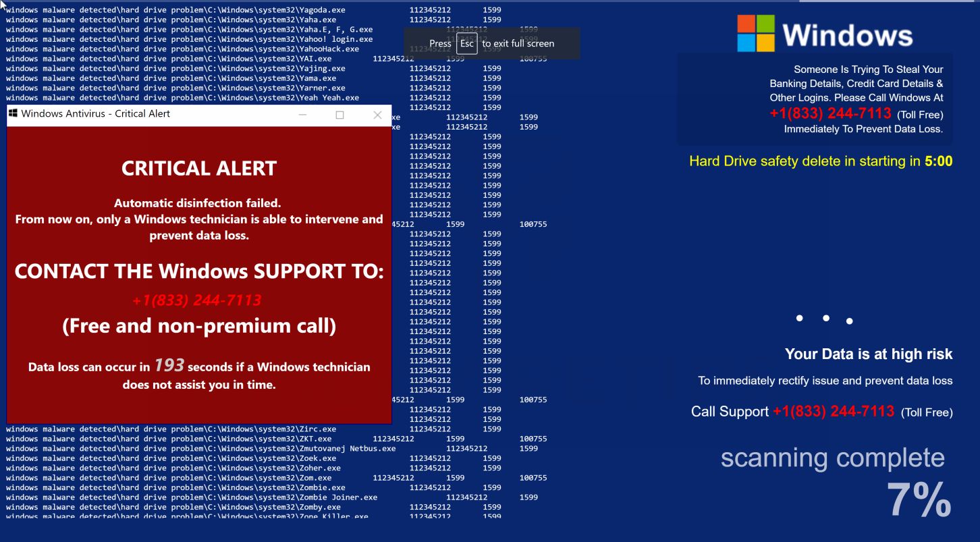Viewport: 980px width, 542px height.
Task: Click 'CONTACT THE Windows SUPPORT TO:' text
Action: [199, 271]
